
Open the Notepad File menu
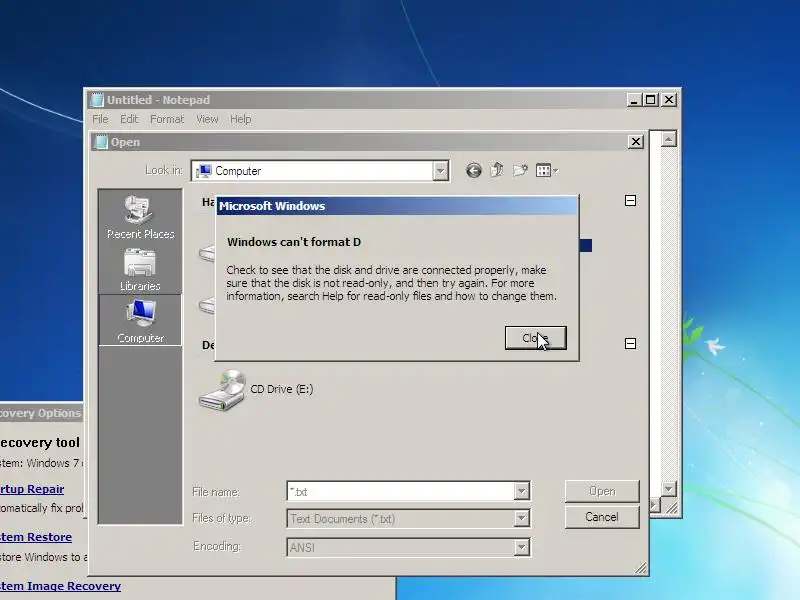click(x=100, y=119)
